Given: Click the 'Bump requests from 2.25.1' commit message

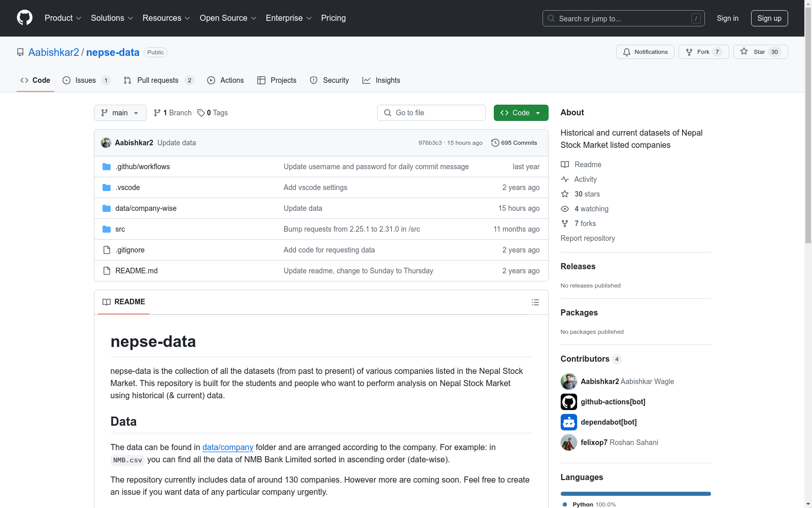Looking at the screenshot, I should click(x=352, y=229).
